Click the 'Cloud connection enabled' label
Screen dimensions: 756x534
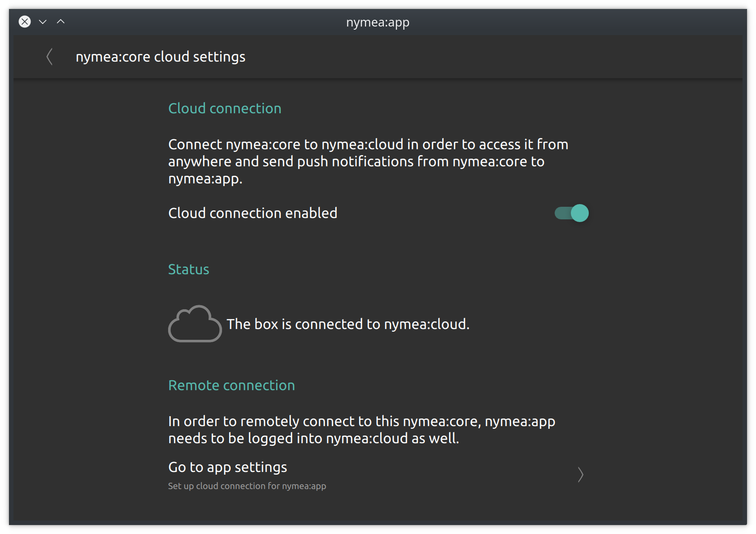[253, 213]
